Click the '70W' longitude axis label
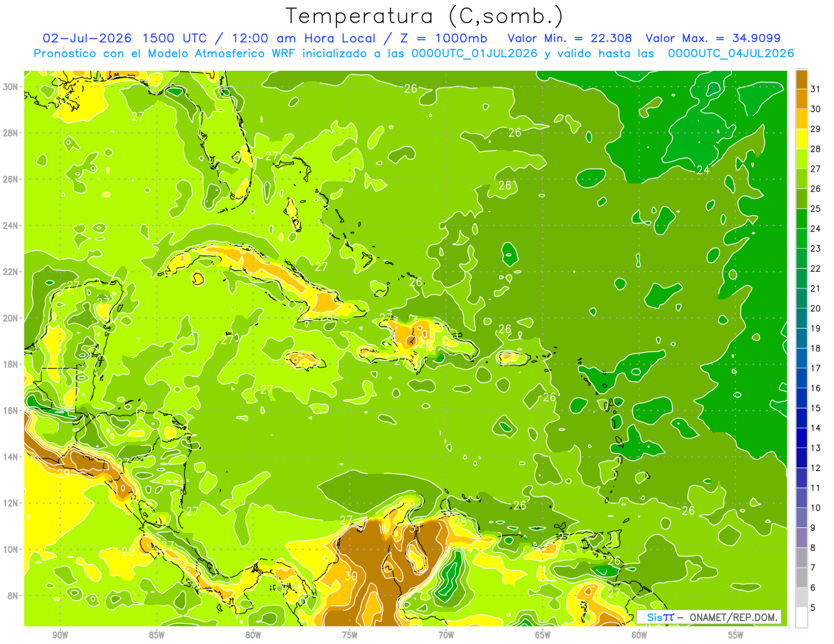This screenshot has height=644, width=834. click(446, 635)
